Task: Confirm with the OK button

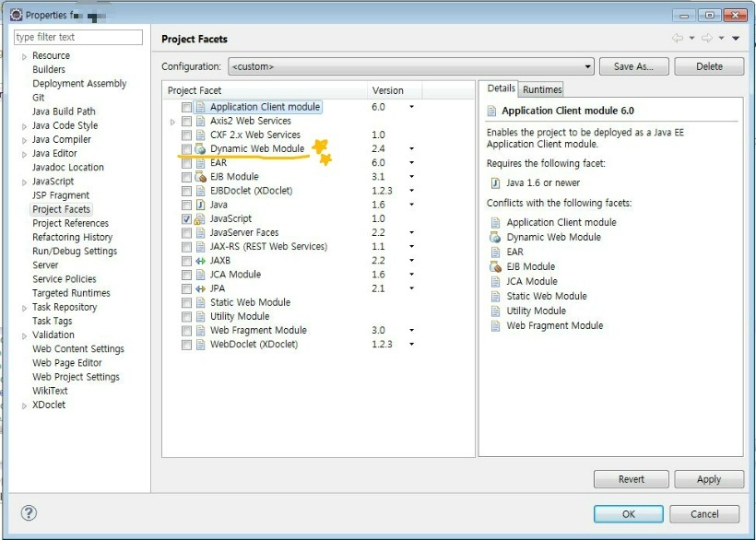Action: [x=628, y=514]
